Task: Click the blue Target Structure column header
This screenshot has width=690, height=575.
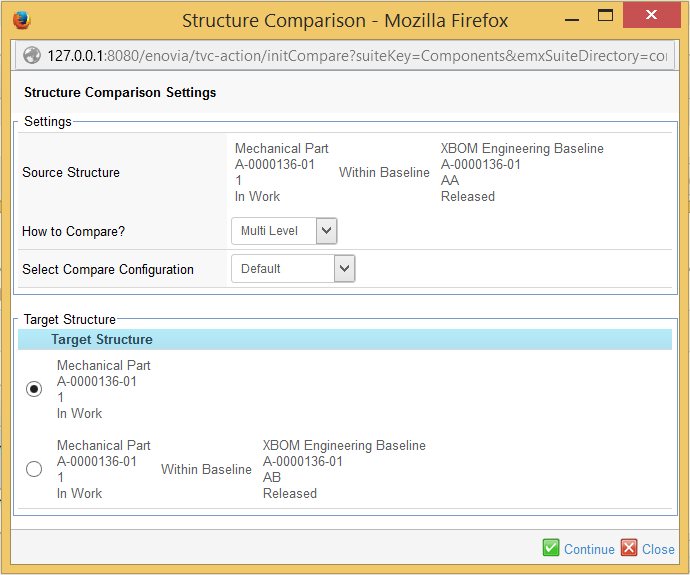Action: click(102, 340)
